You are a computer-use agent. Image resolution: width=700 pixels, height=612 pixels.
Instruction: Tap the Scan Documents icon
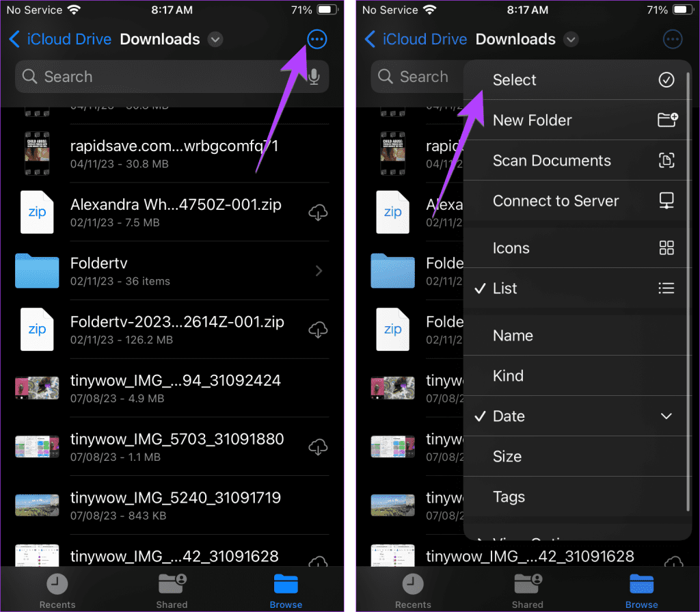pyautogui.click(x=667, y=160)
